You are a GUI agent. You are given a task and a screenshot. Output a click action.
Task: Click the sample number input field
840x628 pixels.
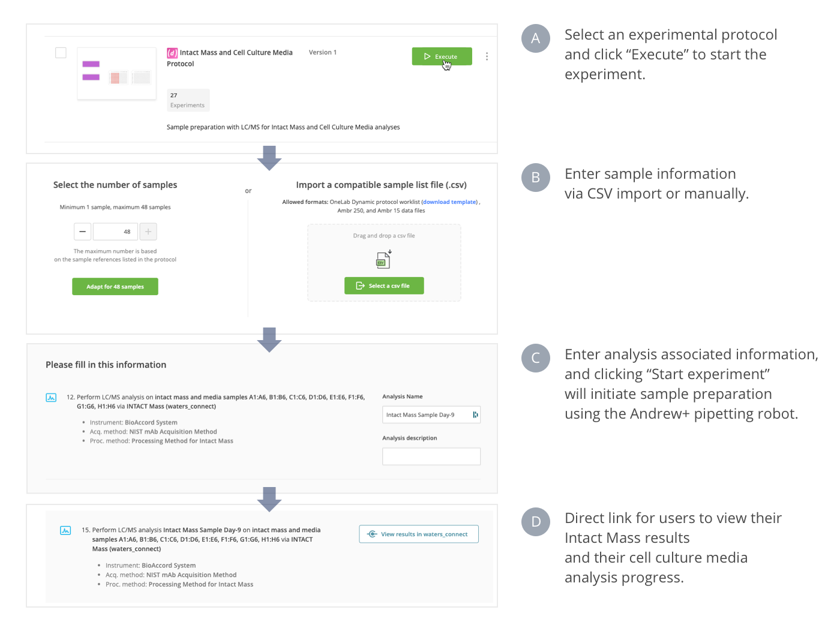pyautogui.click(x=115, y=232)
